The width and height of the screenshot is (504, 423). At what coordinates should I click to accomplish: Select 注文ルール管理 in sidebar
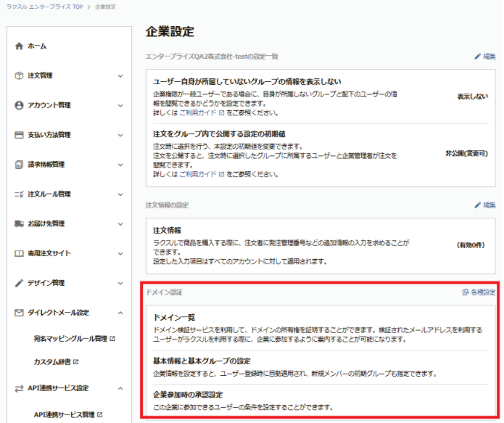click(49, 194)
